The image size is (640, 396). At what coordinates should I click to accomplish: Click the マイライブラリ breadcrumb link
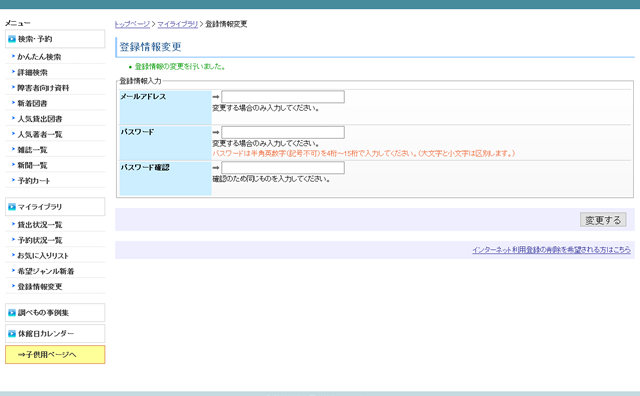[178, 24]
